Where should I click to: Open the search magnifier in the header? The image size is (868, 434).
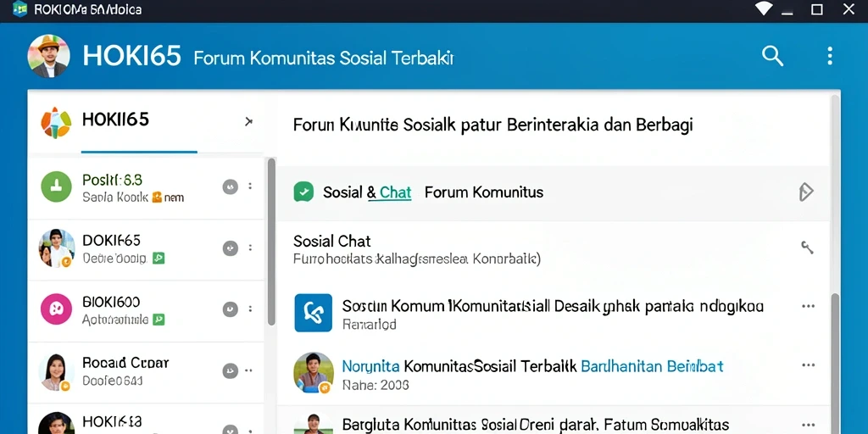click(x=772, y=56)
